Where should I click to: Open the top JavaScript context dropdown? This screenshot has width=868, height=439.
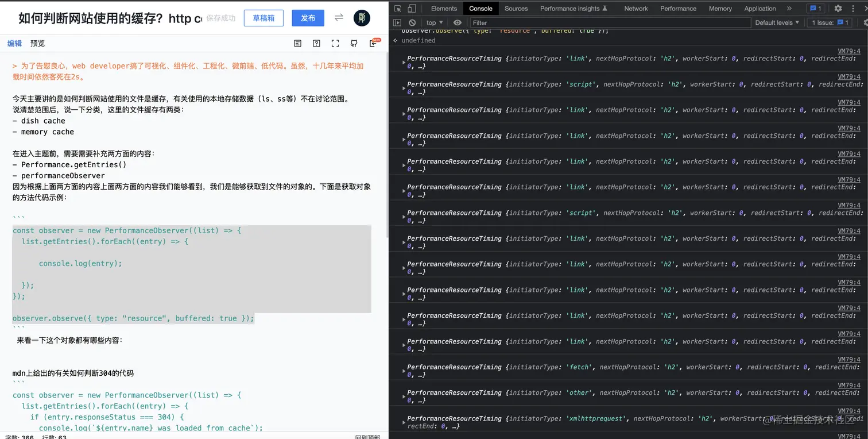[x=435, y=23]
